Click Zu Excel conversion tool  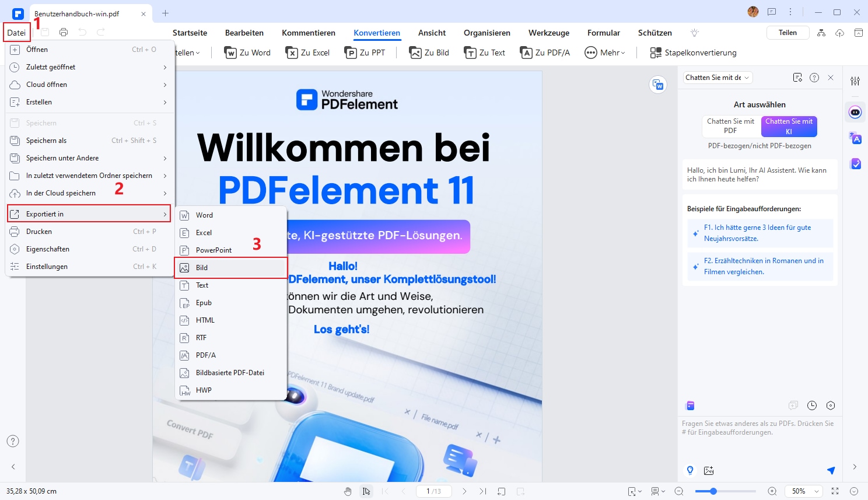pyautogui.click(x=308, y=53)
